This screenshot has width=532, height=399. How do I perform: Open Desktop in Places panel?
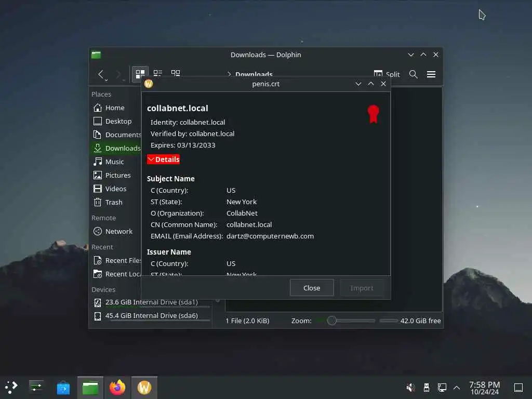[116, 122]
